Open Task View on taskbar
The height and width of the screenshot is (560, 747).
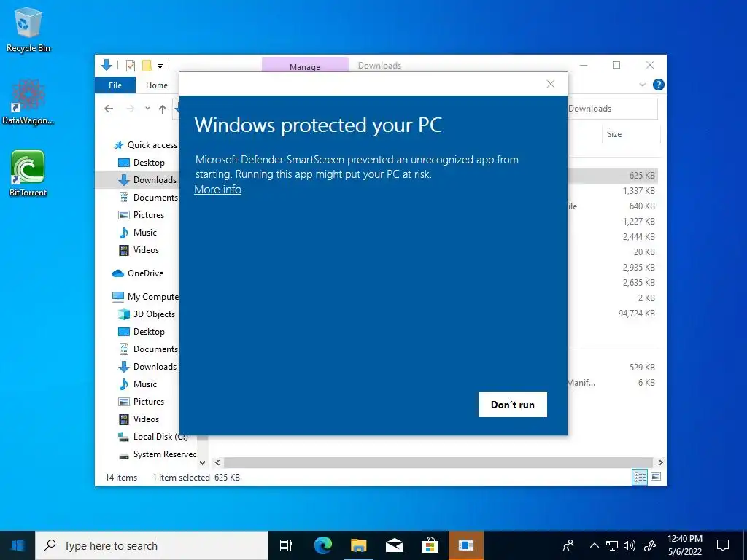pyautogui.click(x=286, y=545)
